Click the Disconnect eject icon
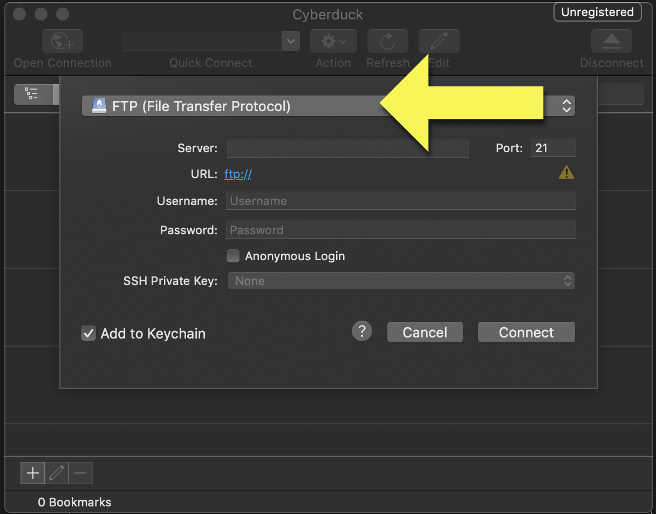656x514 pixels. click(611, 41)
